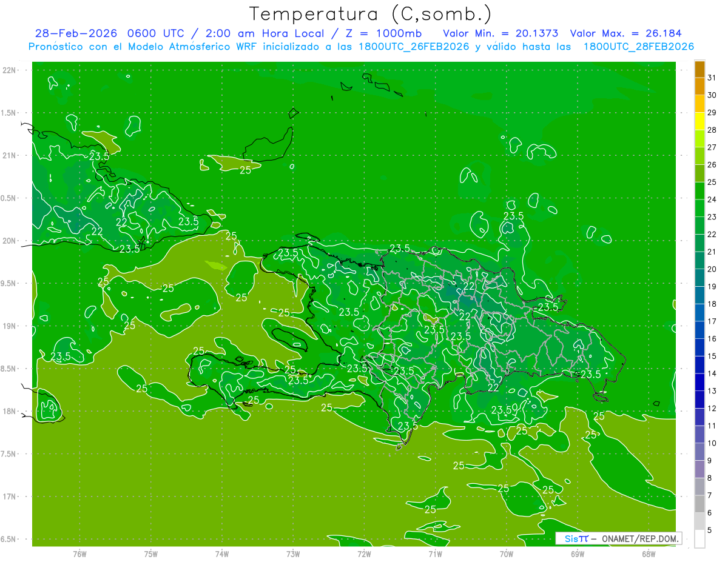Click the 'Sis' logo text in credit box
The width and height of the screenshot is (728, 562).
571,538
